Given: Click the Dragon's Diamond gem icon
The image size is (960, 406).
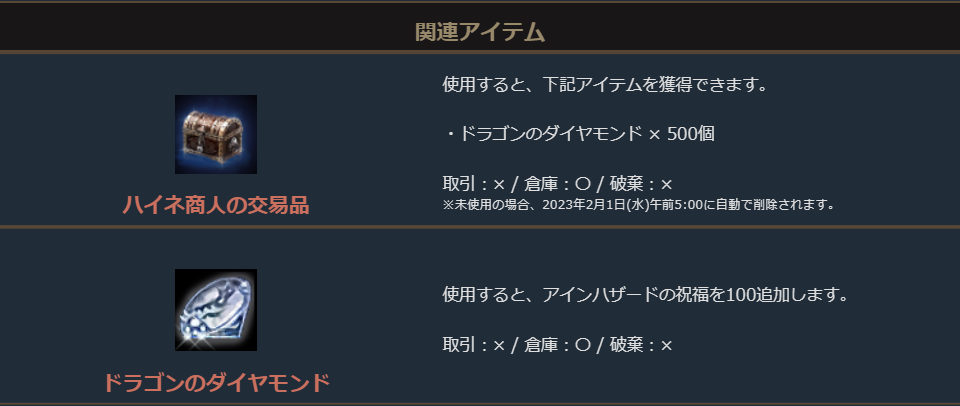Looking at the screenshot, I should click(x=216, y=310).
